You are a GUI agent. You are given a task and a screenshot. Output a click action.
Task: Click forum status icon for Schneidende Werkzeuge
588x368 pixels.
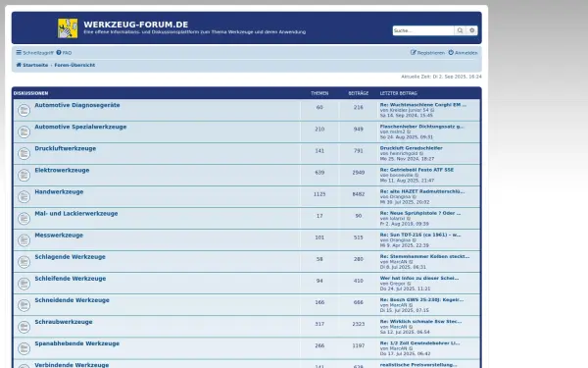click(x=24, y=305)
